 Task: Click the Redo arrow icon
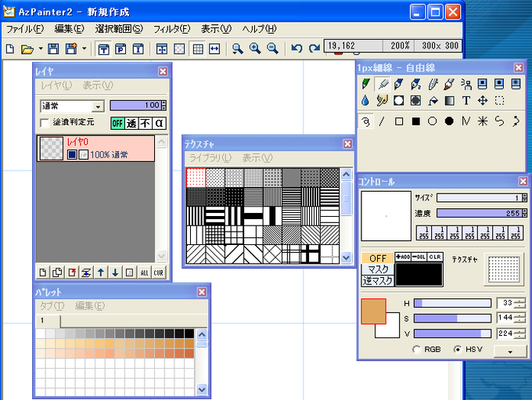315,49
